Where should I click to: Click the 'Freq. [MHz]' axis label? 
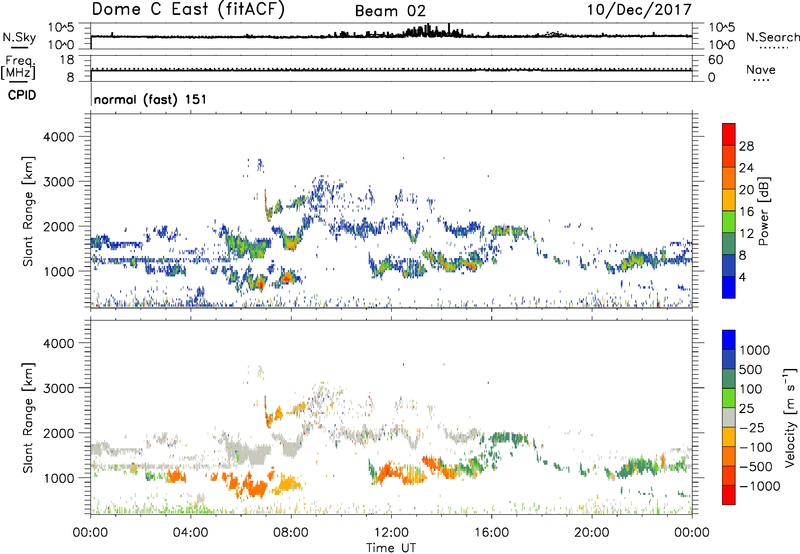tap(19, 67)
